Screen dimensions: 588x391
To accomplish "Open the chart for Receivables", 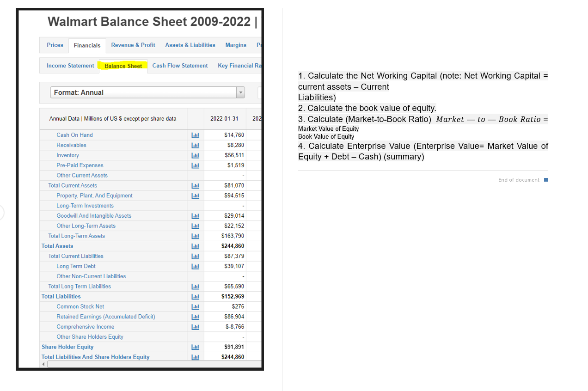I will tap(195, 145).
